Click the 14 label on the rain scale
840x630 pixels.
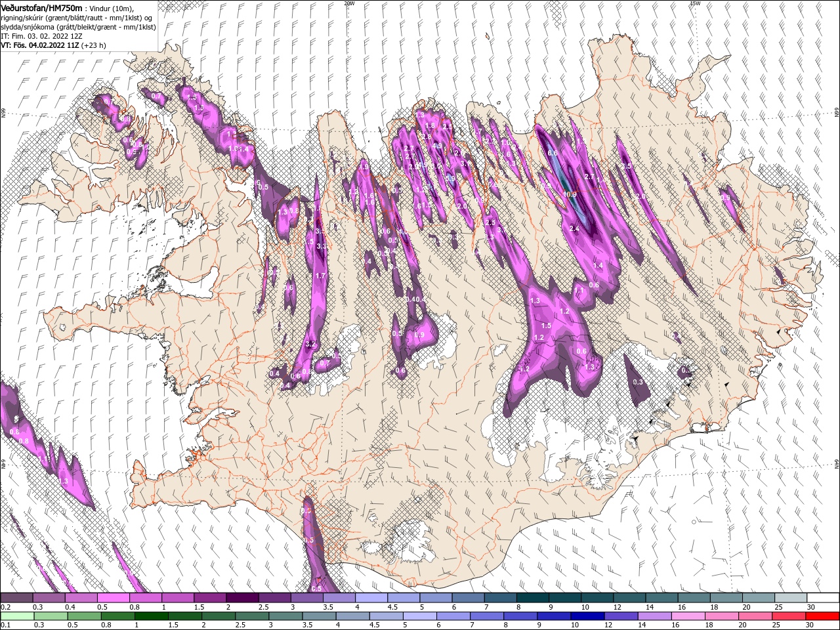click(x=642, y=625)
